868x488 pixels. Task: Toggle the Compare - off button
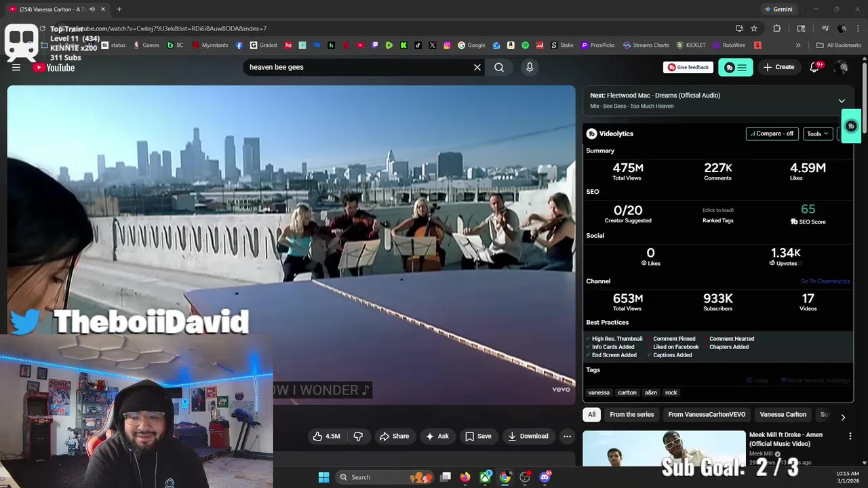(772, 134)
